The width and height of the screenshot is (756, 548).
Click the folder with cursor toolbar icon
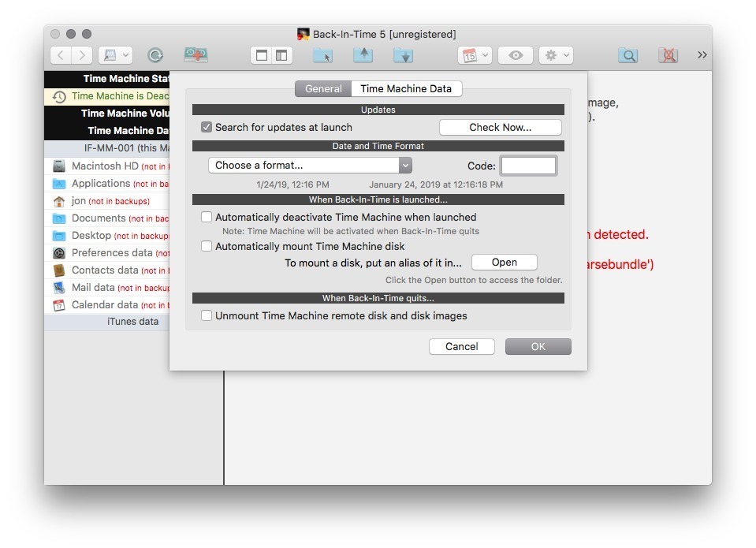(x=322, y=55)
